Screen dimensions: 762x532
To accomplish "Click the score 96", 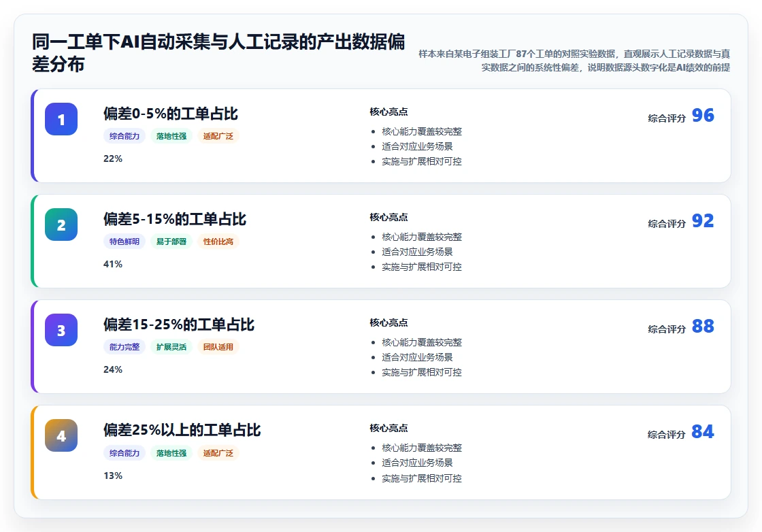I will coord(703,115).
